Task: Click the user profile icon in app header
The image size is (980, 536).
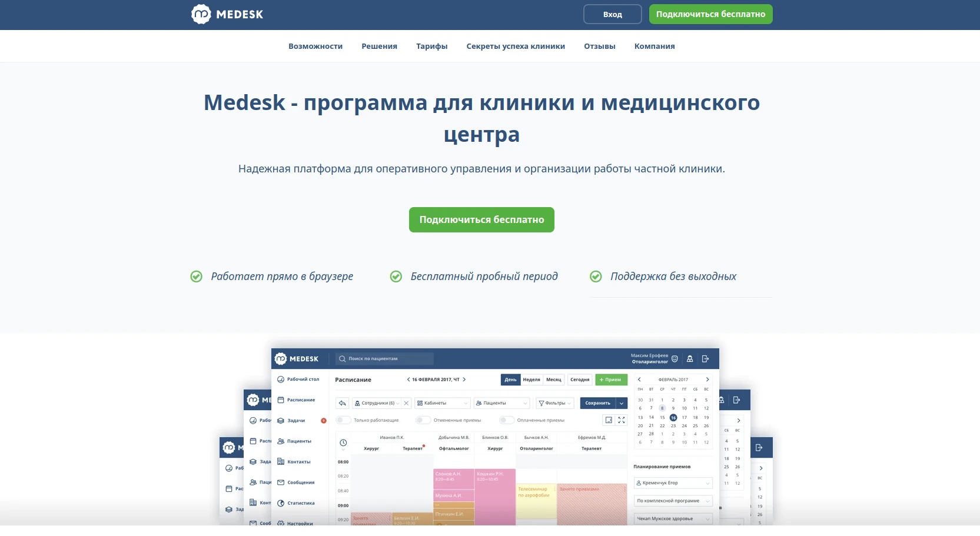Action: click(x=690, y=359)
